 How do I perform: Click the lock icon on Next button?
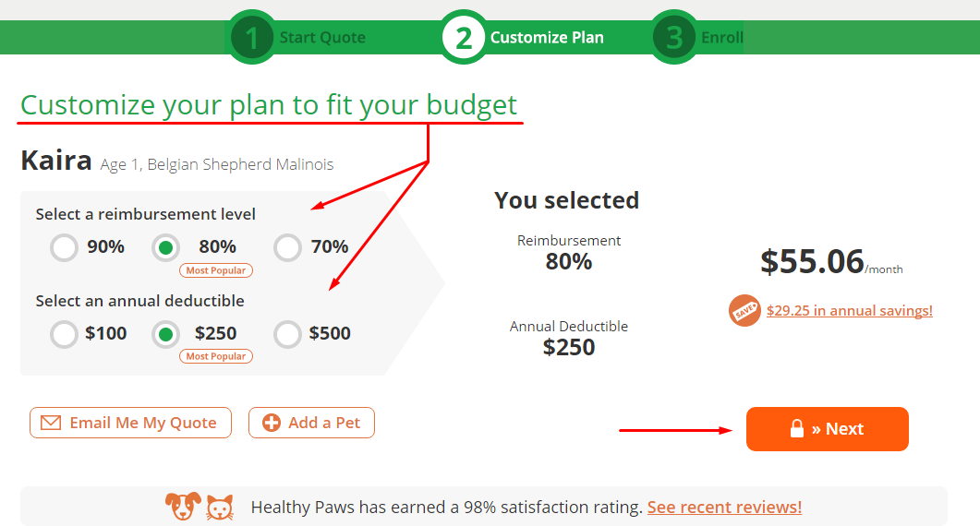[x=797, y=428]
